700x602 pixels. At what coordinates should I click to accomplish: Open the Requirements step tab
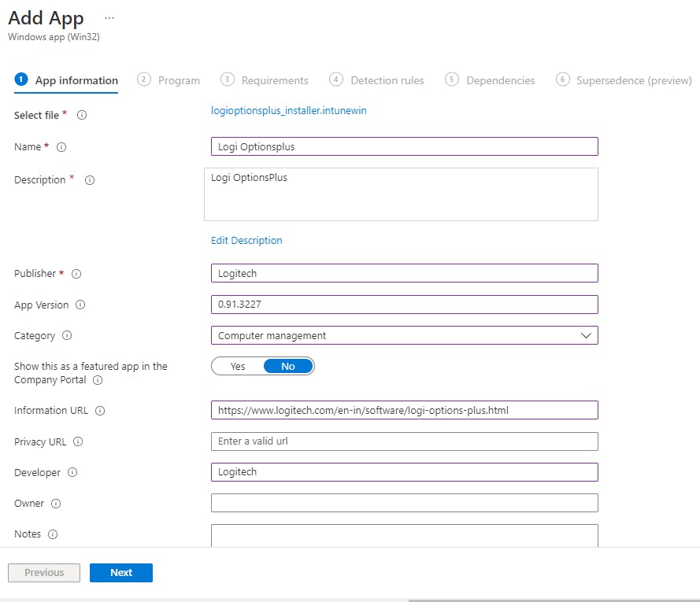[x=265, y=80]
